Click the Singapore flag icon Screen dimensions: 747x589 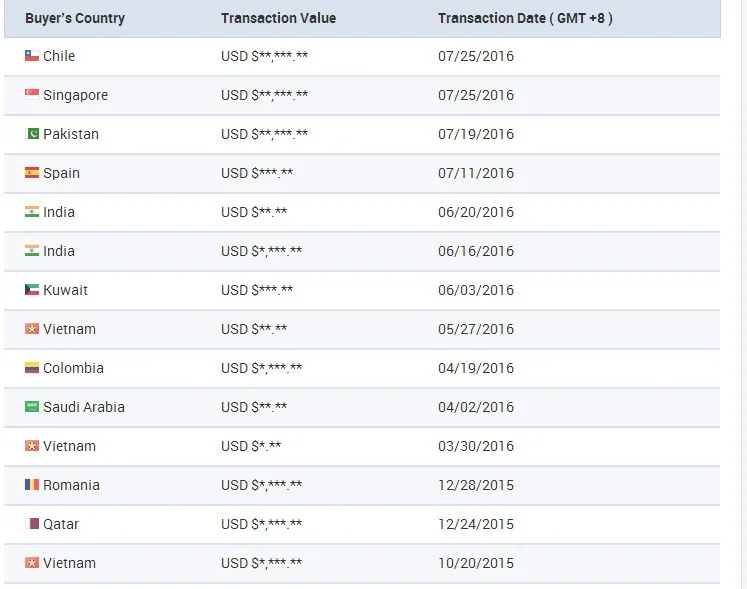coord(32,95)
